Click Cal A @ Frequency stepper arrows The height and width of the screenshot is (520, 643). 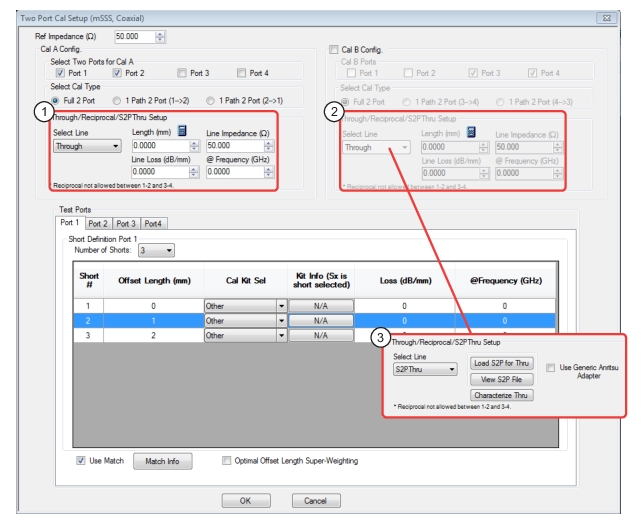pos(269,172)
